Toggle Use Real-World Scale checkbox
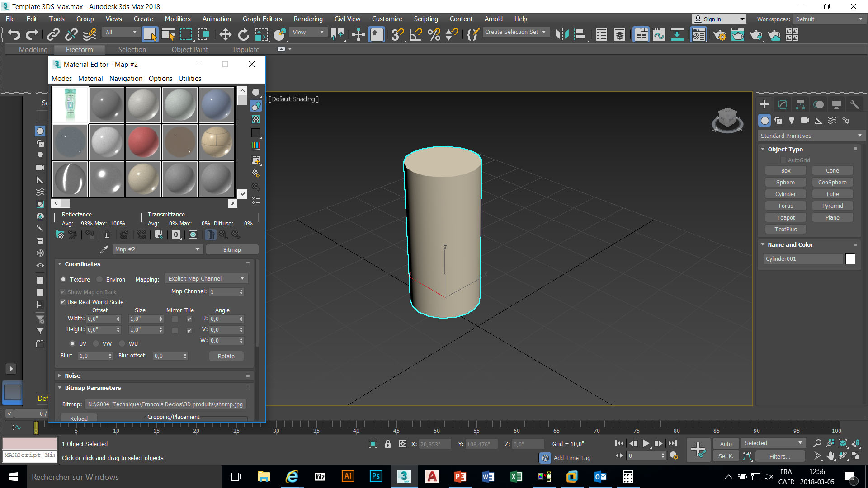This screenshot has height=488, width=868. coord(63,302)
